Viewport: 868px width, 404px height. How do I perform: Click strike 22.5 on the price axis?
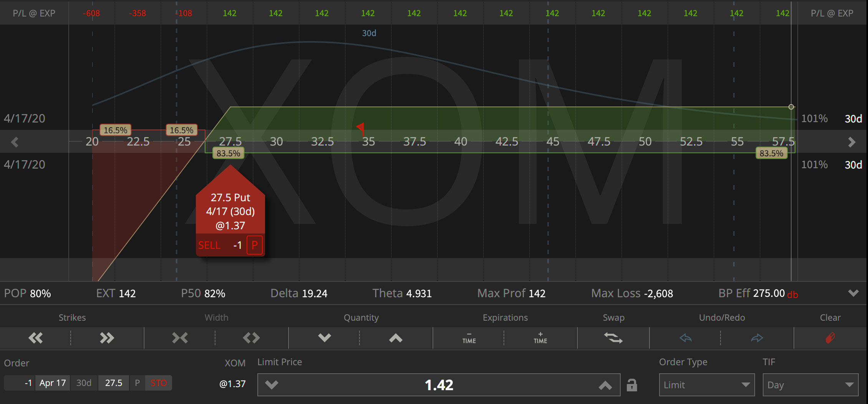[x=138, y=142]
